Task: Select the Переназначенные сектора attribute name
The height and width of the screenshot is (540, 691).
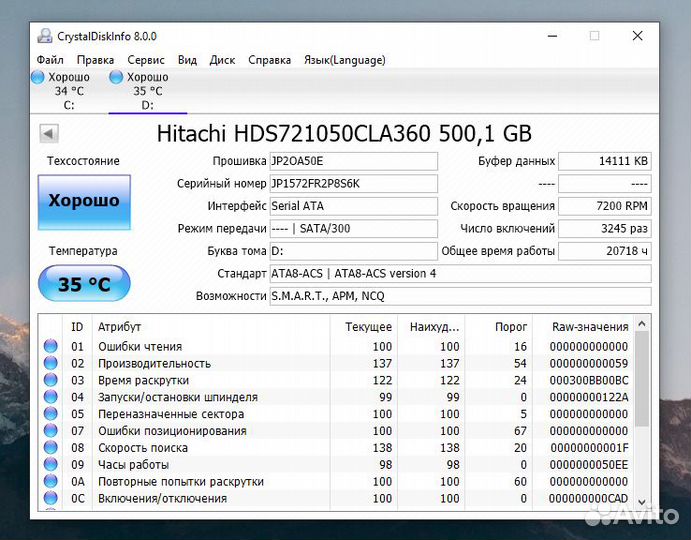Action: [171, 414]
